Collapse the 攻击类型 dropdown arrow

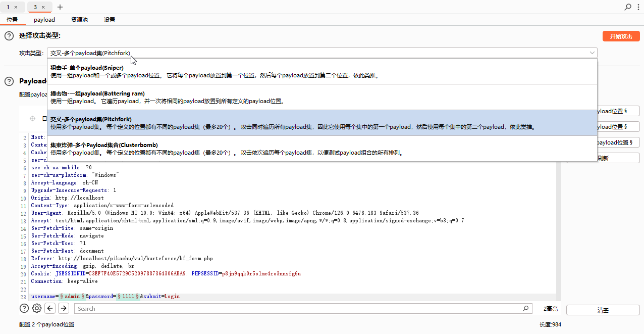click(x=592, y=53)
